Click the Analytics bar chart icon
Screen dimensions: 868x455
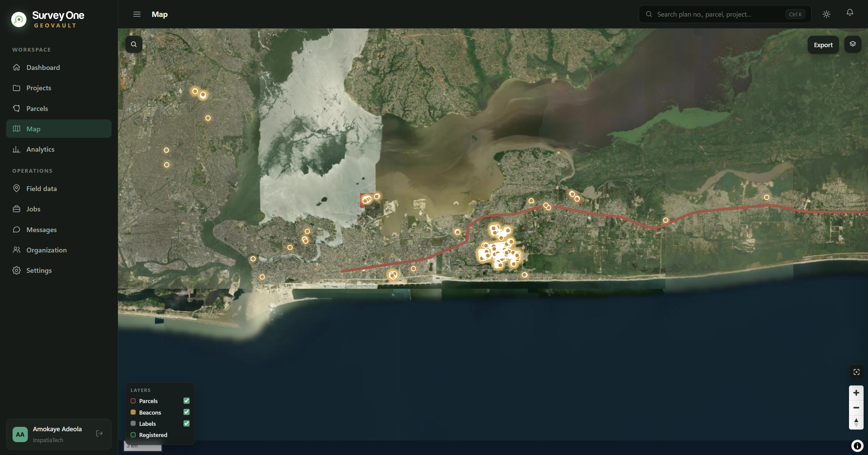pos(16,149)
